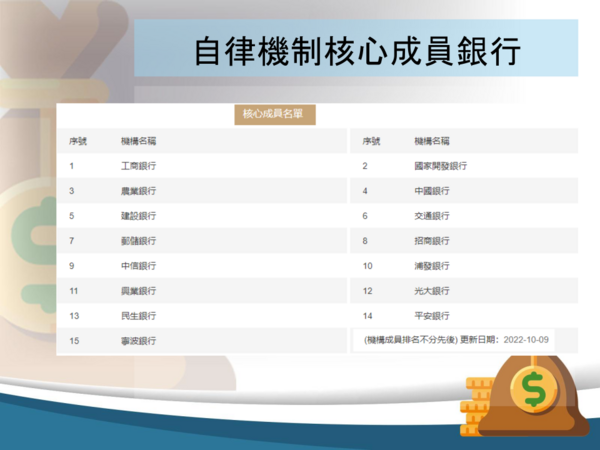Select the 招商銀行 cell
The image size is (600, 450).
click(x=432, y=241)
